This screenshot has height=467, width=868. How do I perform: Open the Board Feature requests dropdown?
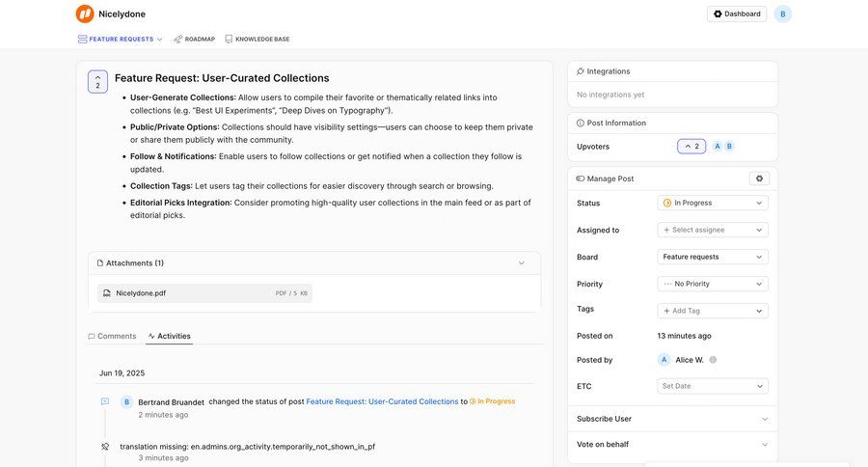pos(713,257)
